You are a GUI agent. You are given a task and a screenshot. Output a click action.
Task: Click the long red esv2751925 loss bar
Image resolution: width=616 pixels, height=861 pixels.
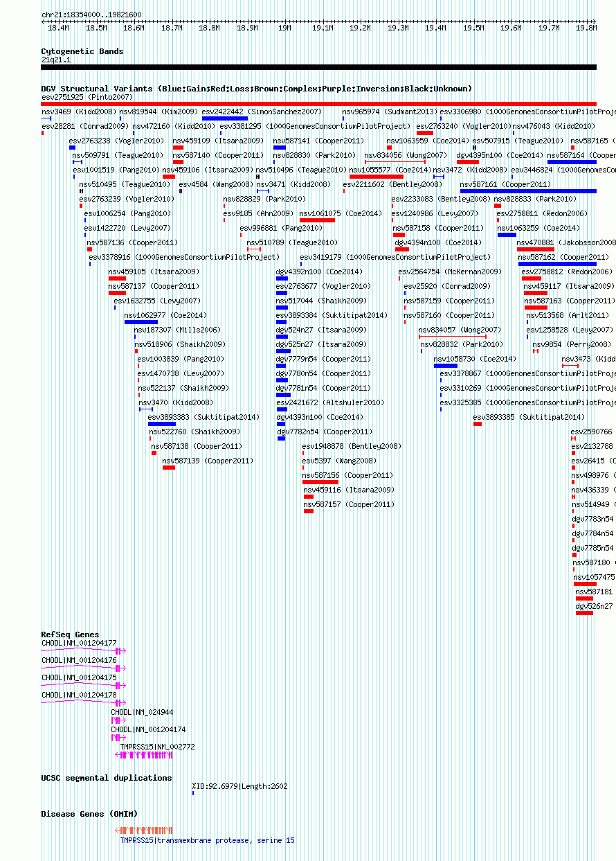pyautogui.click(x=319, y=104)
